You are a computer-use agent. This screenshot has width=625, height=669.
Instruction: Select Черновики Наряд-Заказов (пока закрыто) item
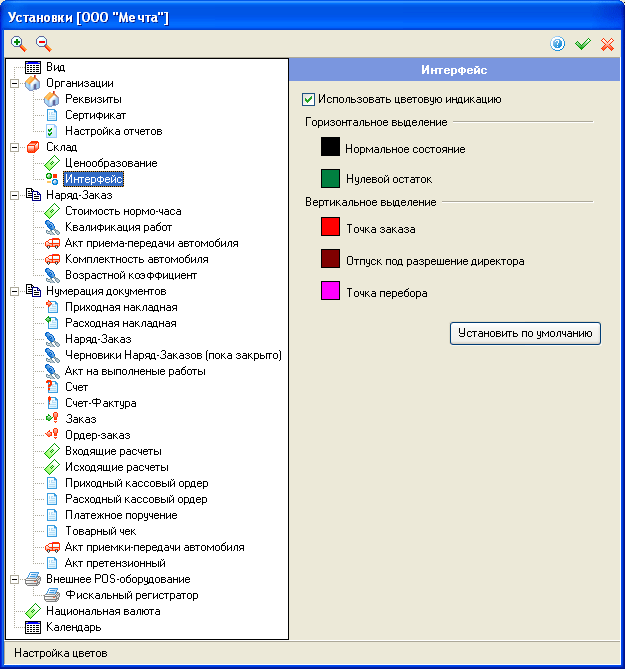point(173,355)
